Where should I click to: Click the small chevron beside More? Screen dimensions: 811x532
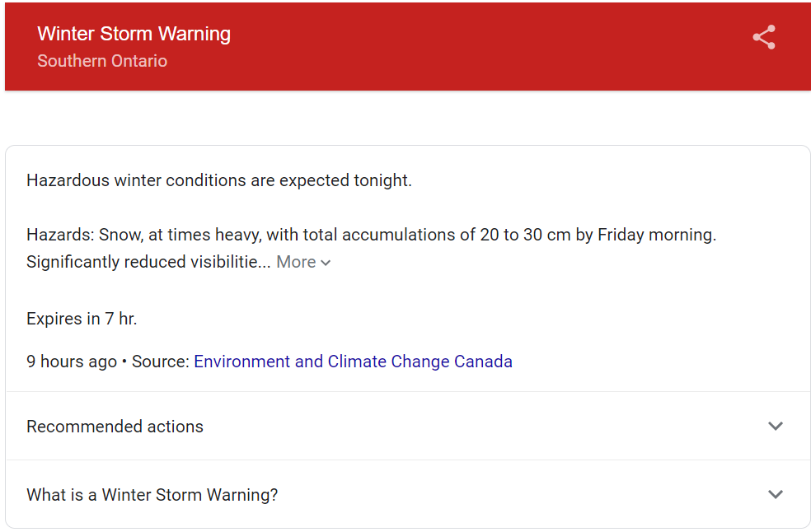(326, 263)
